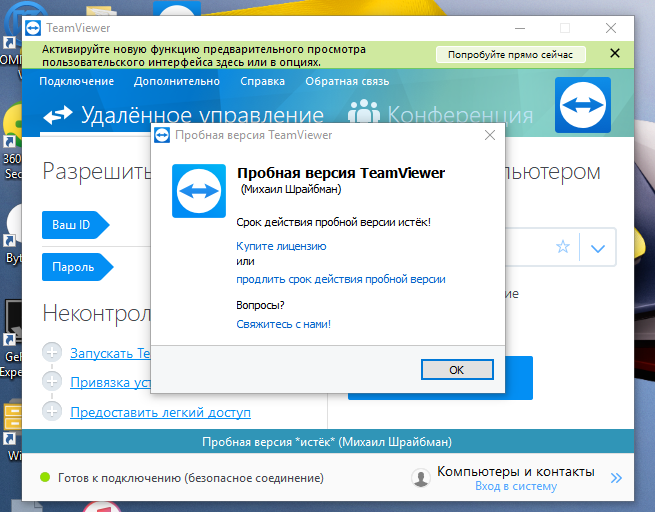
Task: Click the conference people icon
Action: coord(364,112)
